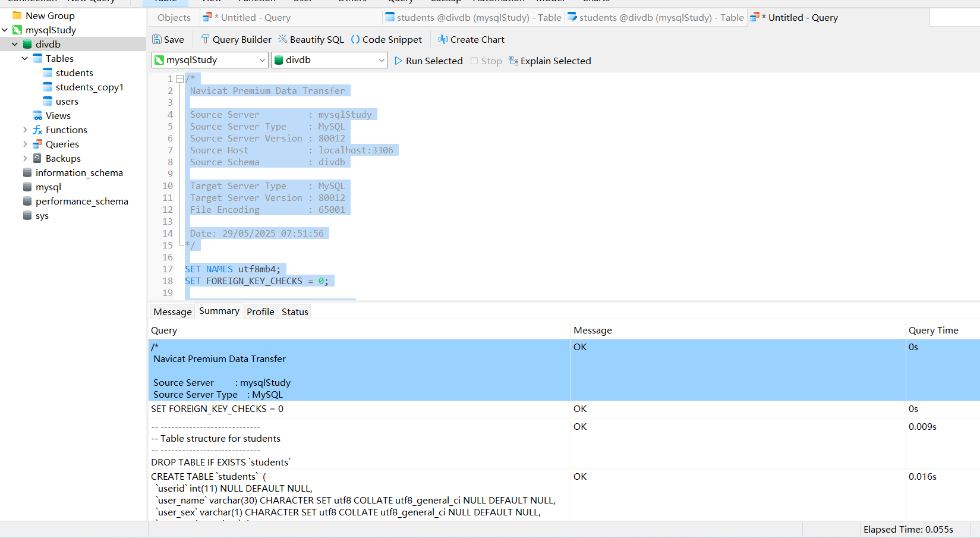This screenshot has height=538, width=980.
Task: Open second students @divdb Table tab
Action: click(656, 18)
